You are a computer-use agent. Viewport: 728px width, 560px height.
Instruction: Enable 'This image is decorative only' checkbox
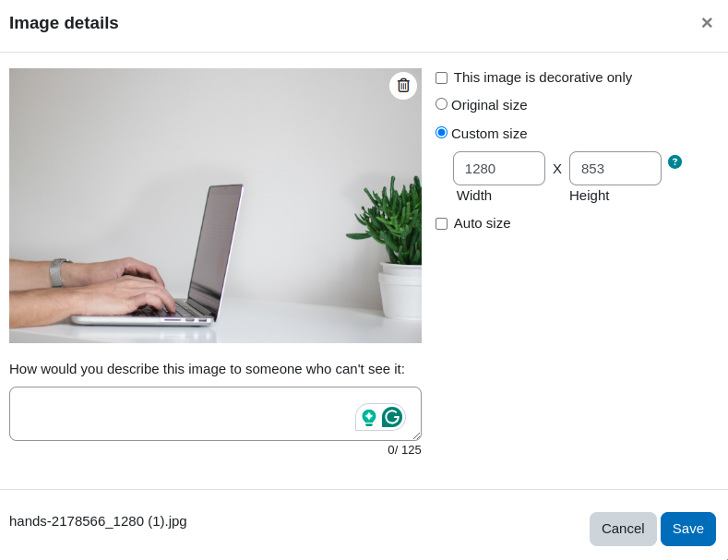tap(442, 78)
